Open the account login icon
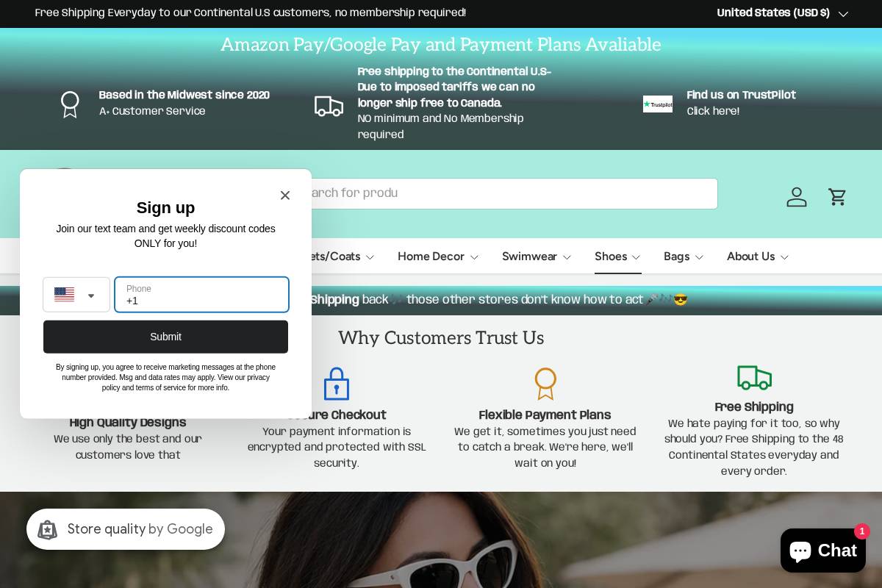The width and height of the screenshot is (882, 588). (x=797, y=197)
